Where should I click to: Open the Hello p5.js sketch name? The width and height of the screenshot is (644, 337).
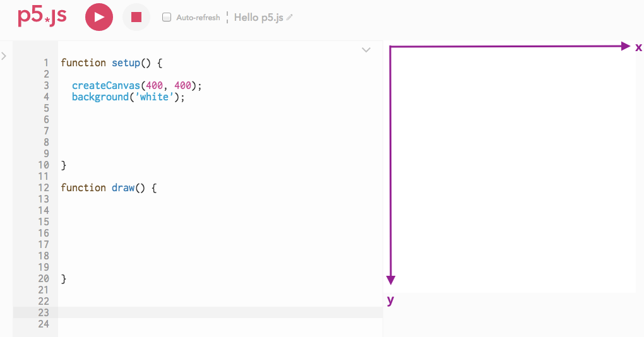coord(258,17)
